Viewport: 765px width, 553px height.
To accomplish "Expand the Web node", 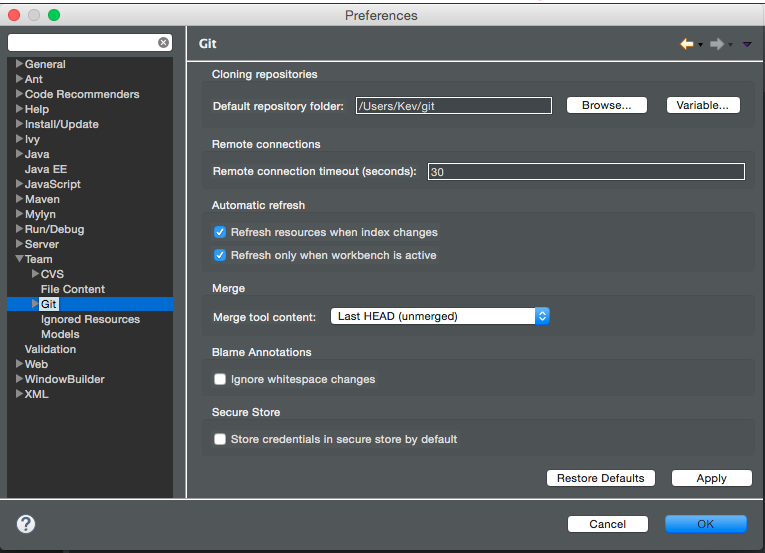I will click(20, 364).
